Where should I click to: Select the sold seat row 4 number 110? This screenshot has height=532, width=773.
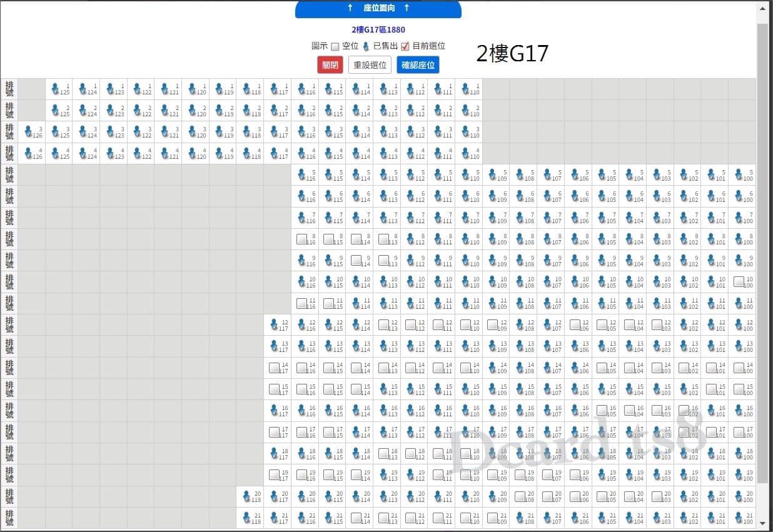point(465,153)
